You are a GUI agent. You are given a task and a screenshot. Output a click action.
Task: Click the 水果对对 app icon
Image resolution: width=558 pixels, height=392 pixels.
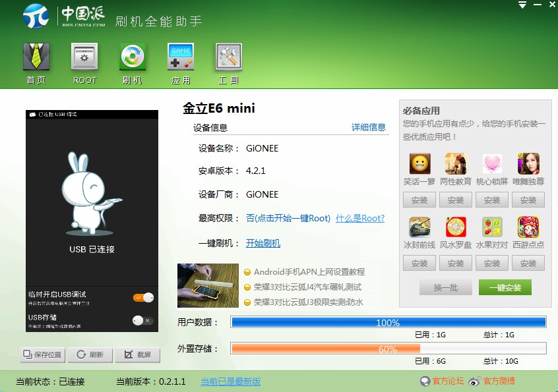492,227
